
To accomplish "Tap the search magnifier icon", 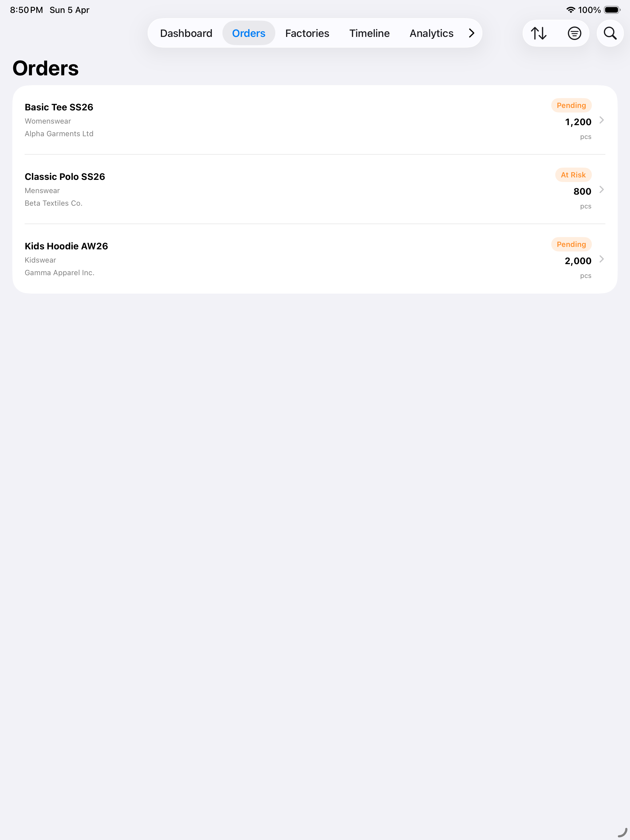I will (x=610, y=34).
